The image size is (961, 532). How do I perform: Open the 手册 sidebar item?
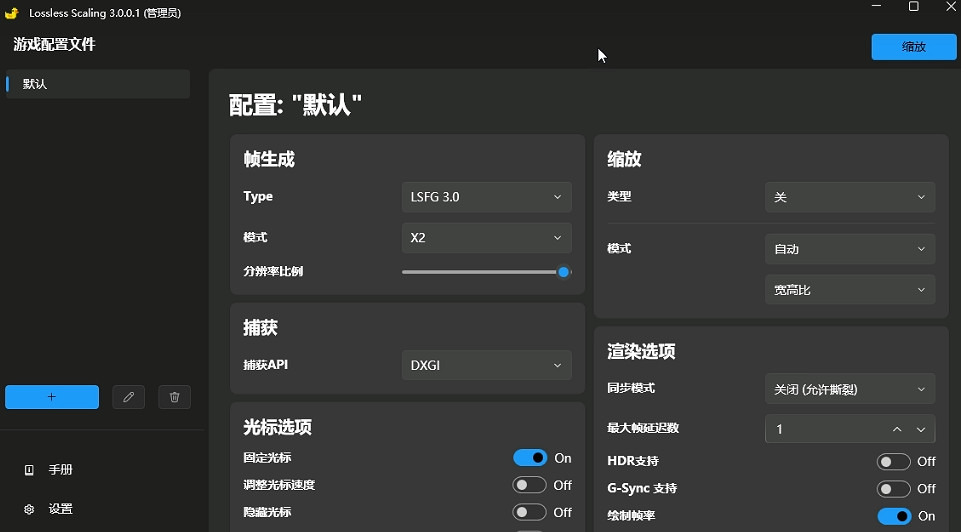click(60, 470)
